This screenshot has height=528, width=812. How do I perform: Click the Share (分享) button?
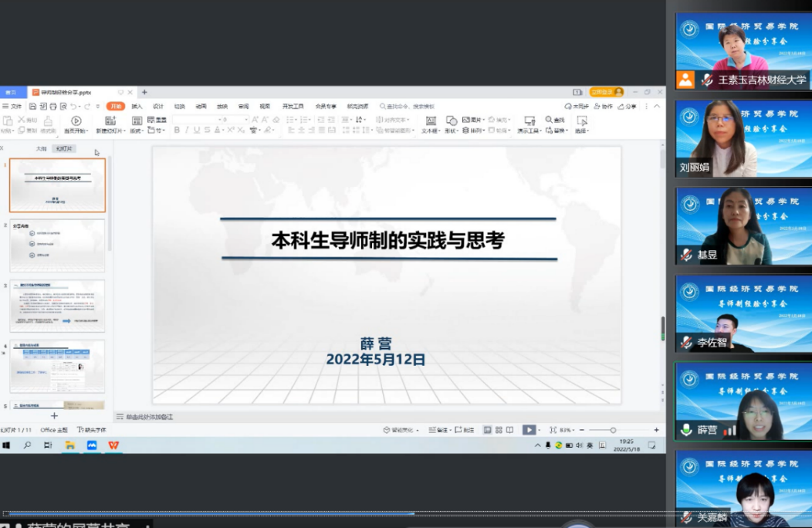click(x=628, y=107)
